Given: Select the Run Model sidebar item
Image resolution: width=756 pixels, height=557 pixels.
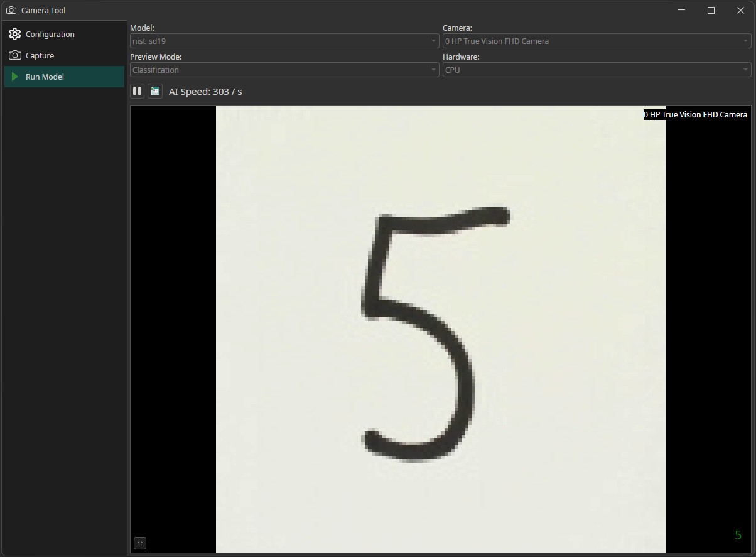Looking at the screenshot, I should (x=64, y=77).
